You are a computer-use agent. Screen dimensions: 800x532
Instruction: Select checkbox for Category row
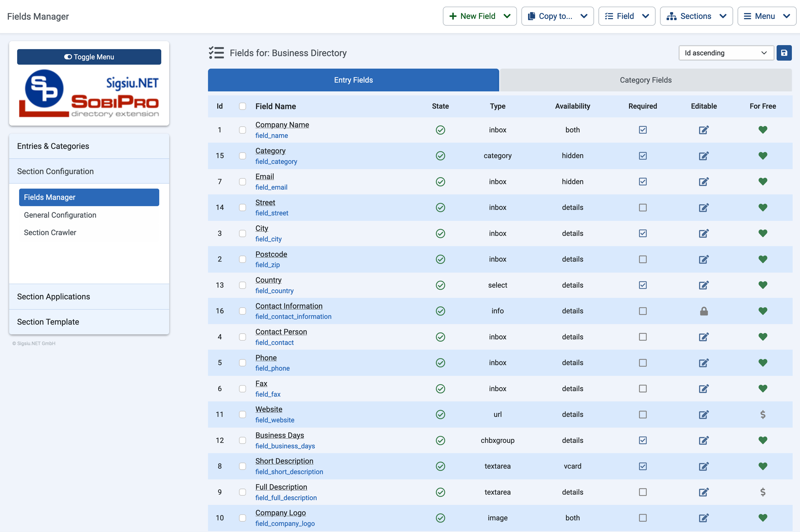(242, 156)
